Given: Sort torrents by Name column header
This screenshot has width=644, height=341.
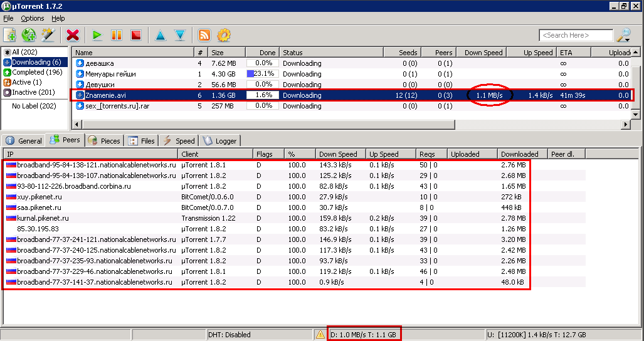Looking at the screenshot, I should click(133, 53).
